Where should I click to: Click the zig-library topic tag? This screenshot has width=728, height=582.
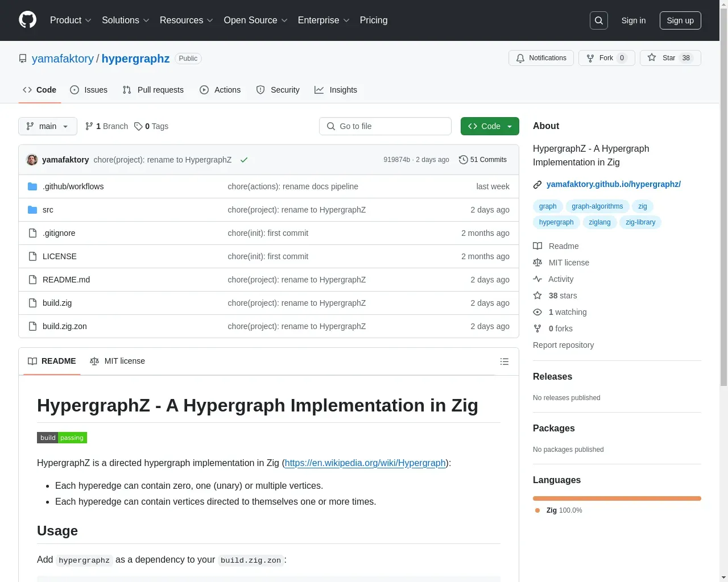coord(640,222)
